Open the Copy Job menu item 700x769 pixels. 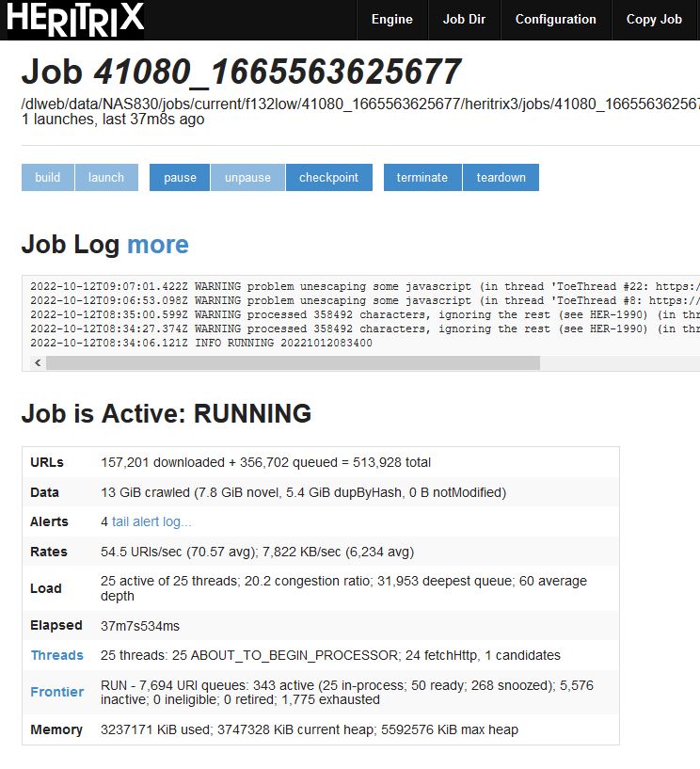coord(655,20)
